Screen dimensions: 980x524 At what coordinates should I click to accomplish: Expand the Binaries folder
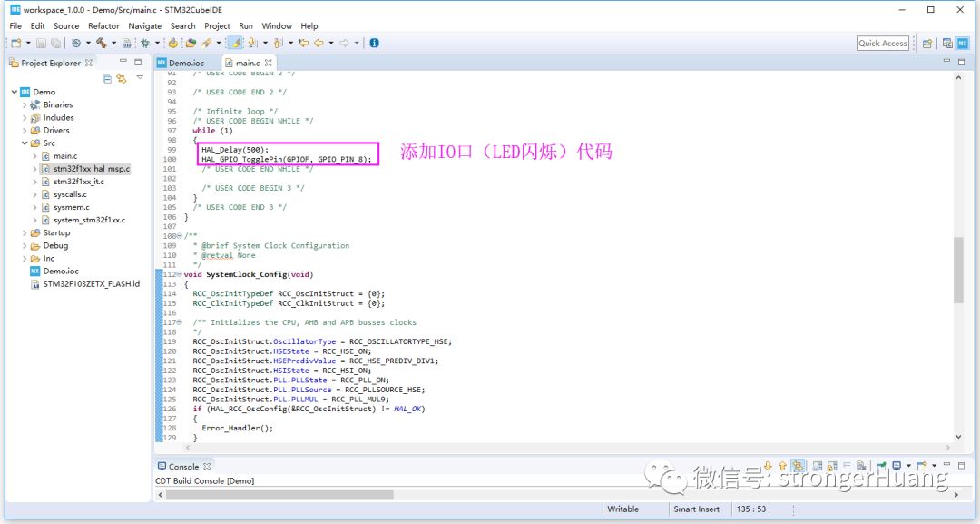coord(24,105)
